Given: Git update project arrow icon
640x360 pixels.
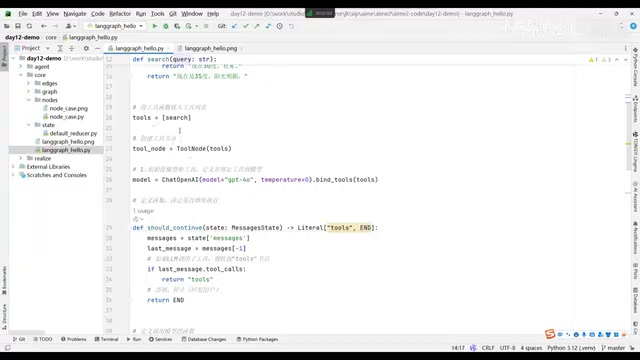Looking at the screenshot, I should point(234,26).
